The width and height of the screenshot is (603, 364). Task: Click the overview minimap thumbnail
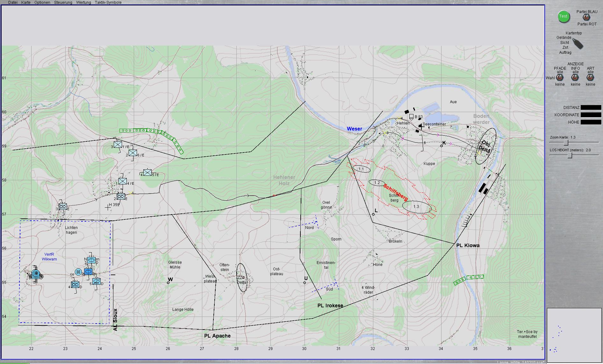pyautogui.click(x=574, y=335)
